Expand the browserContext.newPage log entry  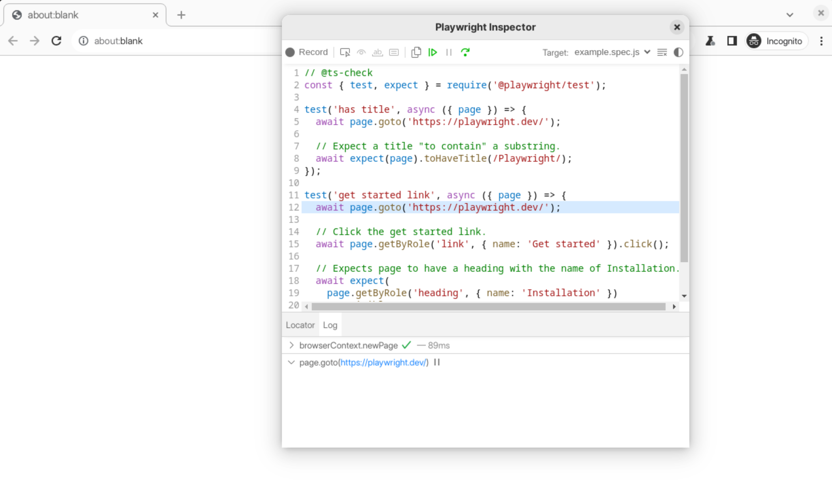pyautogui.click(x=291, y=345)
